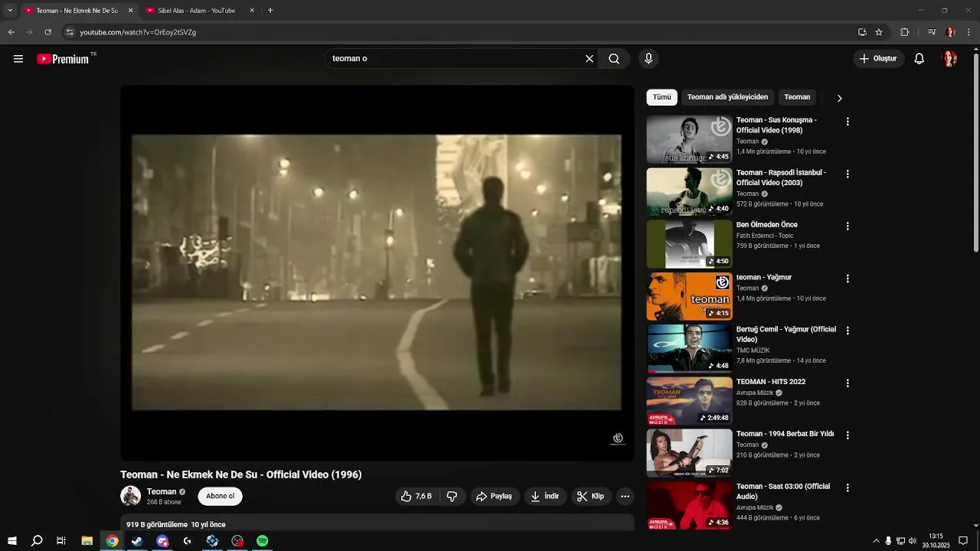
Task: Open taskbar volume speaker icon
Action: [912, 541]
